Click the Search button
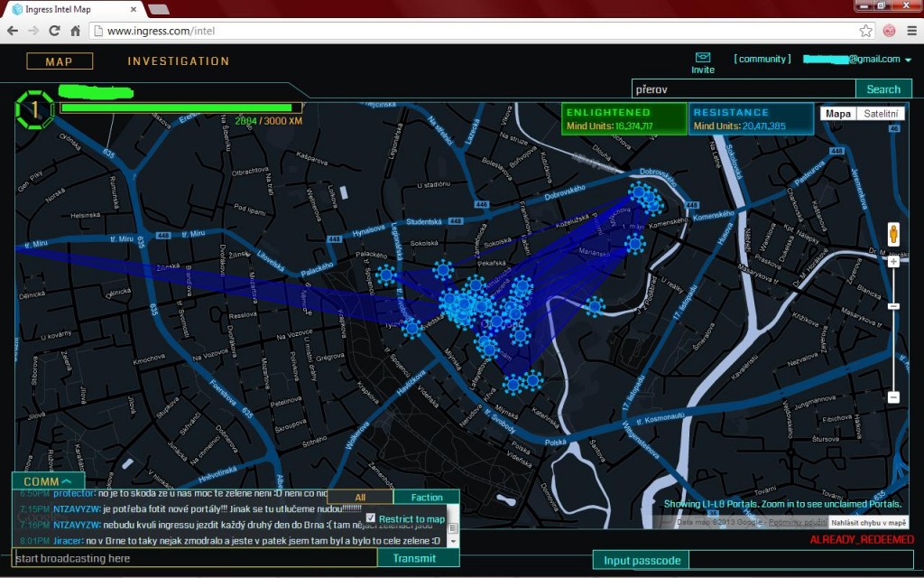The height and width of the screenshot is (578, 924). coord(883,89)
